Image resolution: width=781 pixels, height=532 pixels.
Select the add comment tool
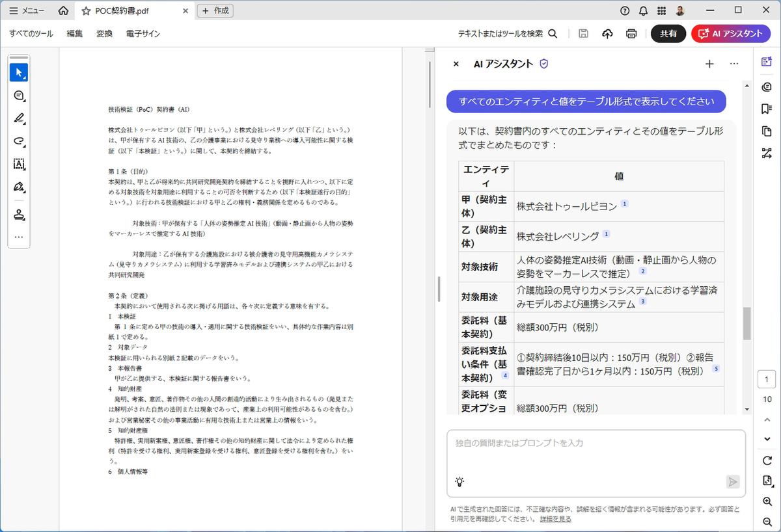[19, 96]
